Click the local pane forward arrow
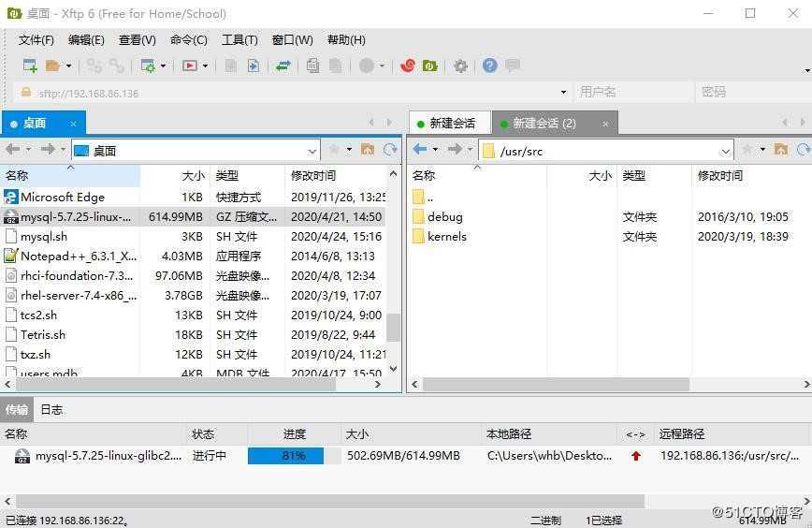The height and width of the screenshot is (528, 812). (48, 150)
